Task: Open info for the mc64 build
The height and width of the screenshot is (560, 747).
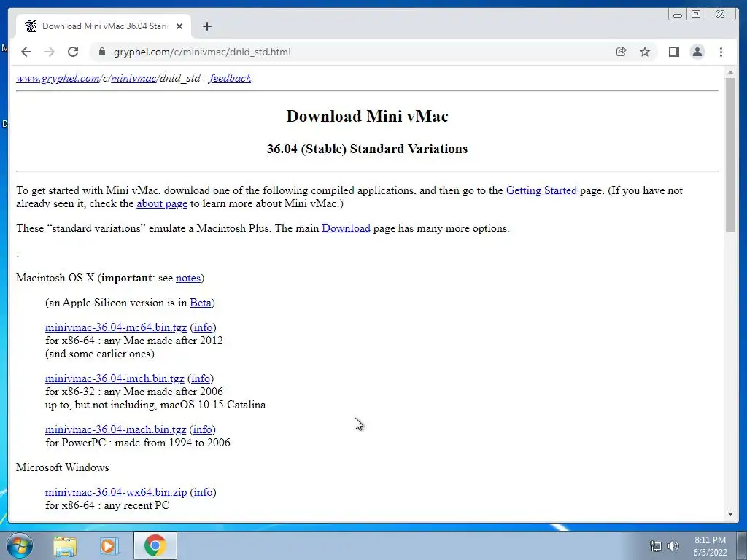Action: 203,327
